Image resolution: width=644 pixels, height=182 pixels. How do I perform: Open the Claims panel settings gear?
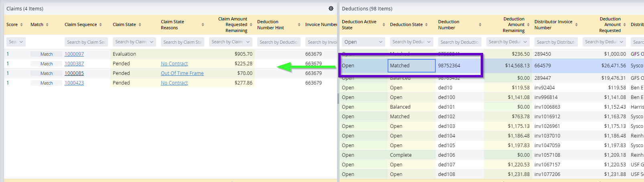(331, 8)
